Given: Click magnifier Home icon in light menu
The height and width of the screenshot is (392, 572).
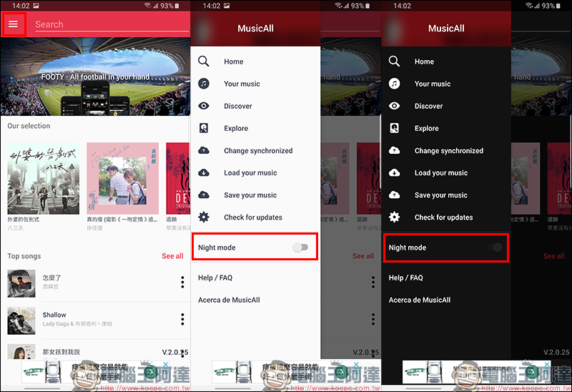Looking at the screenshot, I should click(x=204, y=62).
